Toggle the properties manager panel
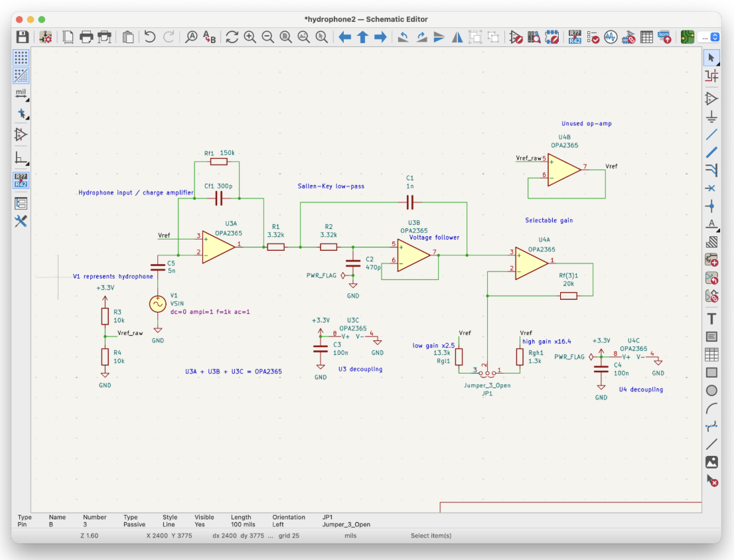The width and height of the screenshot is (734, 560). click(21, 221)
